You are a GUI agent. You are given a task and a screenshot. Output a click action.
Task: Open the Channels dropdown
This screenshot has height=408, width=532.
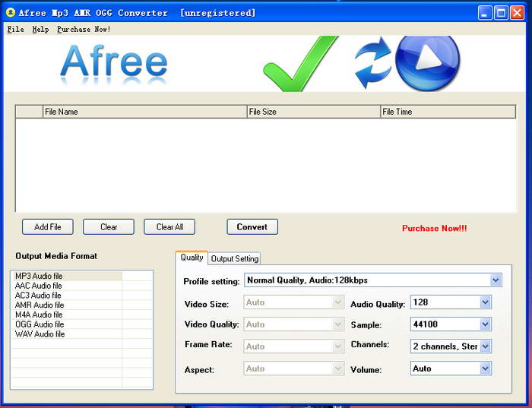click(x=485, y=346)
